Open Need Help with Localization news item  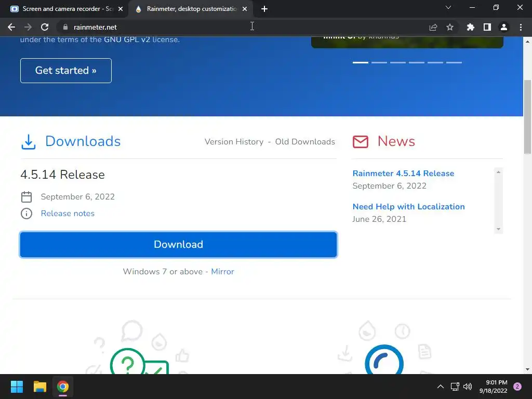tap(408, 207)
